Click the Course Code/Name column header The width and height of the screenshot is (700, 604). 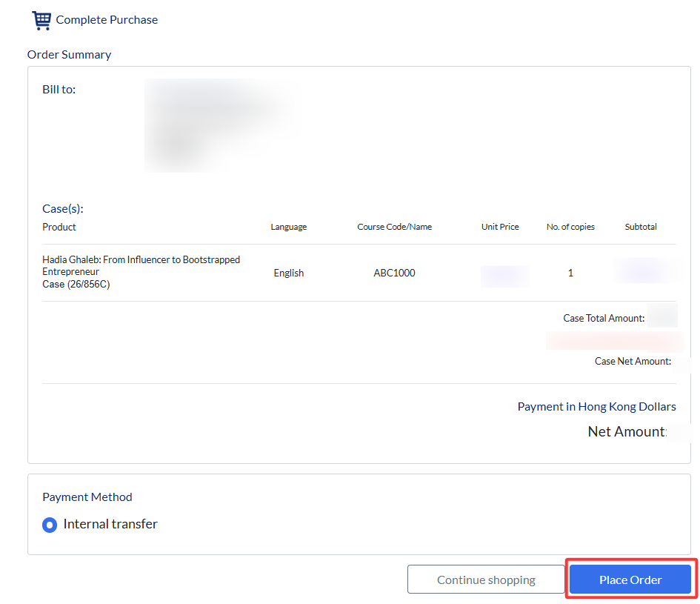point(395,227)
